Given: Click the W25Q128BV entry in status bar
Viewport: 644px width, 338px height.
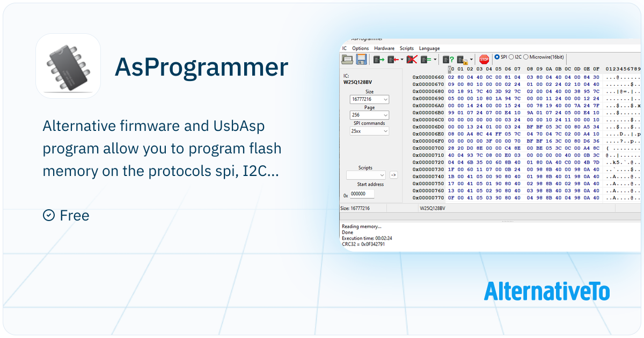Looking at the screenshot, I should [432, 208].
